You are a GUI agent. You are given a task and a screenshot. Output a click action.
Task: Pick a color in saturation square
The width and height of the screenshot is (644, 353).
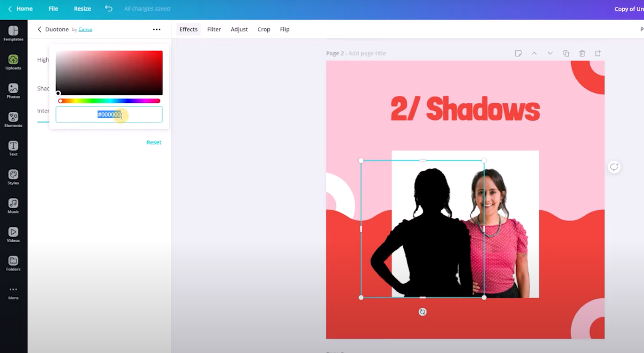coord(109,73)
